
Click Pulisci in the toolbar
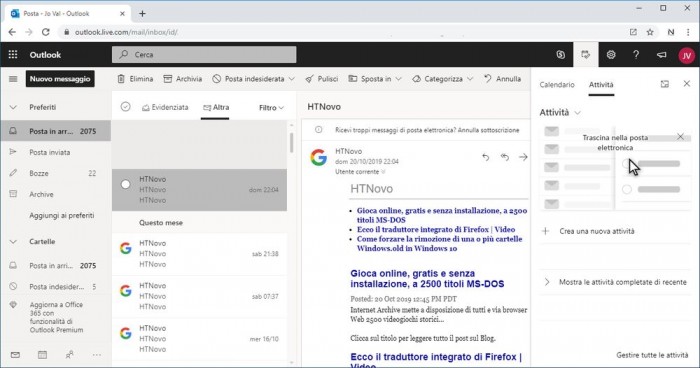click(x=321, y=79)
